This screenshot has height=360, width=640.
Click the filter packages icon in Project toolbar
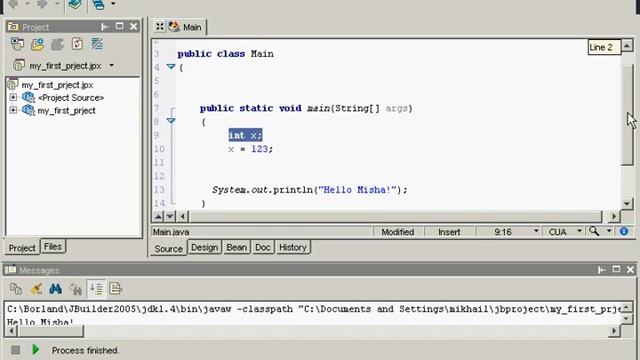click(97, 44)
